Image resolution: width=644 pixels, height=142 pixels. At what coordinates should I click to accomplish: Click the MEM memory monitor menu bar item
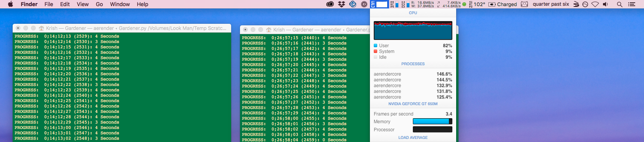394,4
